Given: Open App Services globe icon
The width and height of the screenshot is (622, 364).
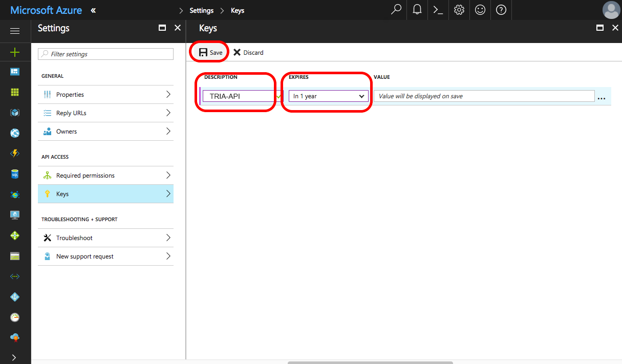Looking at the screenshot, I should tap(15, 133).
